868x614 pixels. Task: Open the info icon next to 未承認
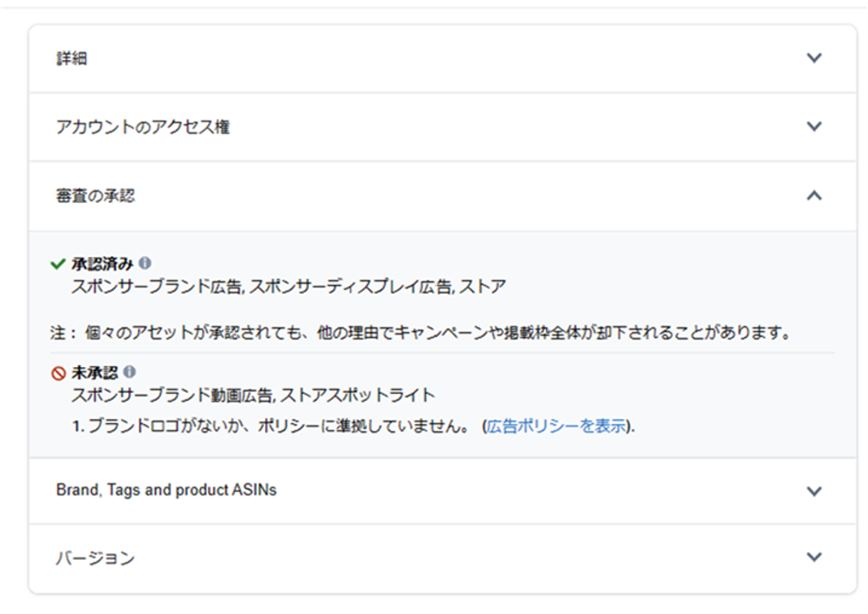pos(129,372)
